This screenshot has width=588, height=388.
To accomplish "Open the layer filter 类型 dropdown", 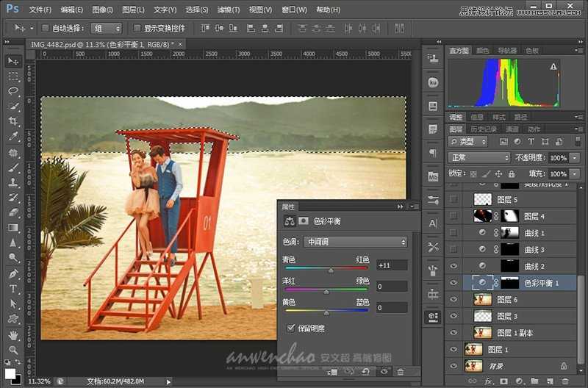I will pos(468,142).
